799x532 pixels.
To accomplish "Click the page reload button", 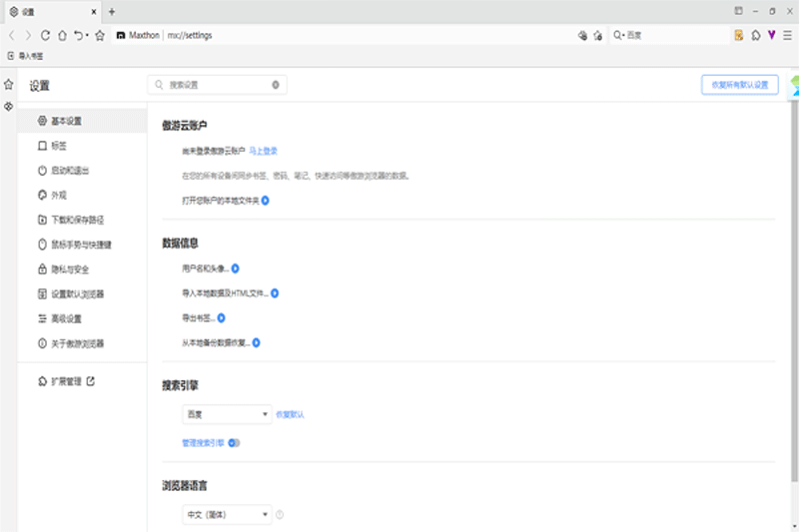I will 45,35.
